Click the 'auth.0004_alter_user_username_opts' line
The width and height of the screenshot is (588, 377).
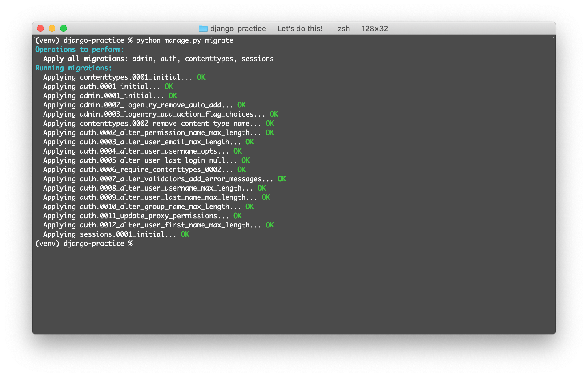(142, 151)
